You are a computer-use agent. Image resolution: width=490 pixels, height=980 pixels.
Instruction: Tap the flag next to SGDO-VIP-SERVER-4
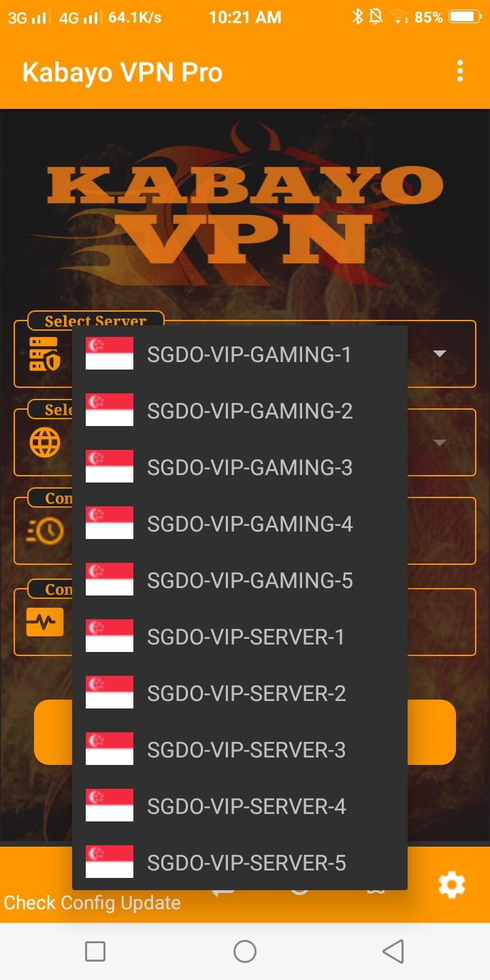[x=110, y=806]
